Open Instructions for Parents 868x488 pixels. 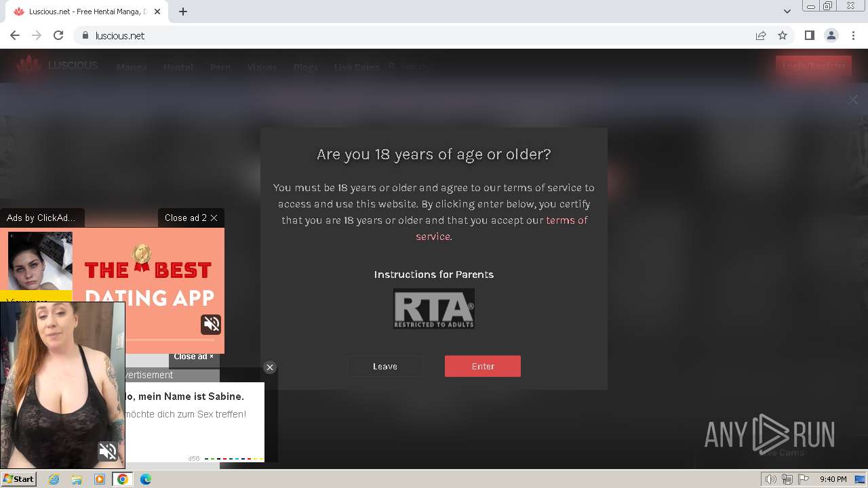[434, 274]
